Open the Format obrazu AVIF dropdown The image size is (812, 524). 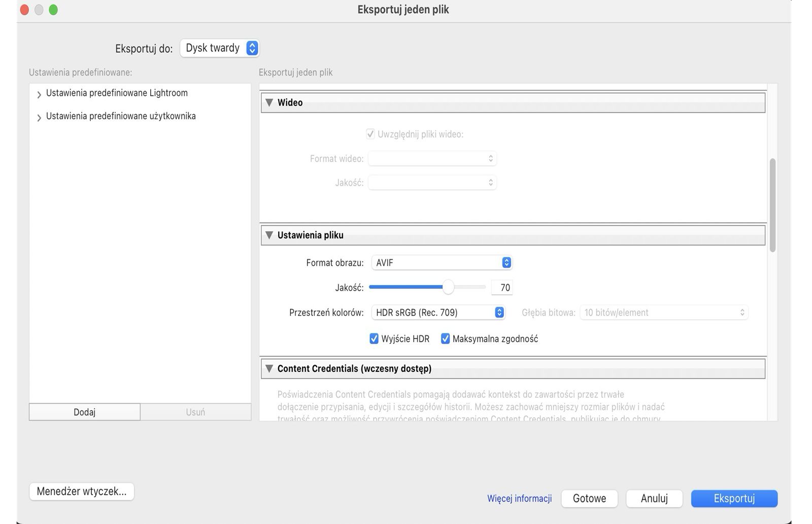(x=442, y=263)
